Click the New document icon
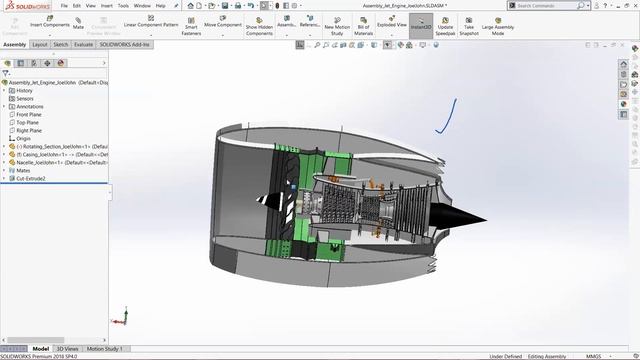 pos(199,6)
